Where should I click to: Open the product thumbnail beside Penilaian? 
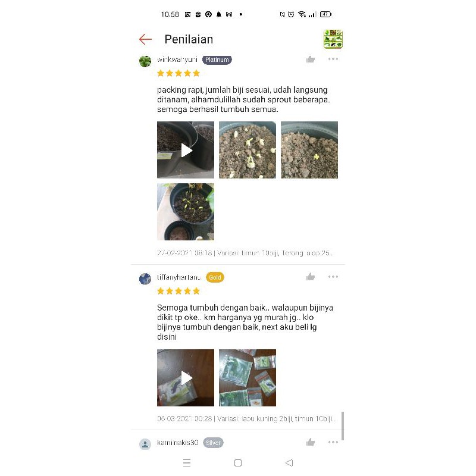[x=333, y=39]
